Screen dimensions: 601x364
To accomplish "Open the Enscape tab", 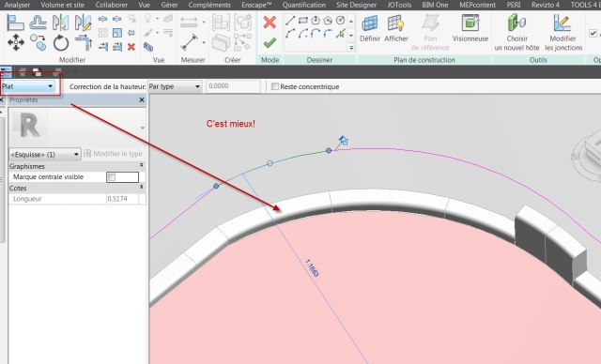I will (256, 5).
